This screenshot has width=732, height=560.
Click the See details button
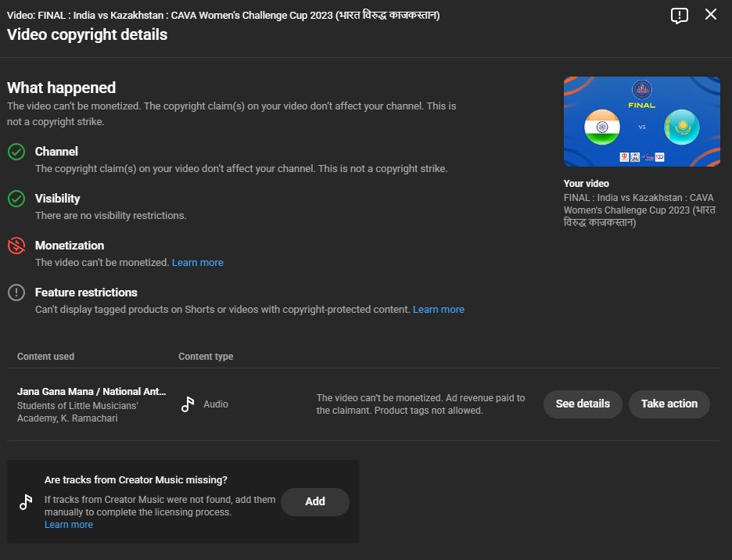click(x=583, y=404)
